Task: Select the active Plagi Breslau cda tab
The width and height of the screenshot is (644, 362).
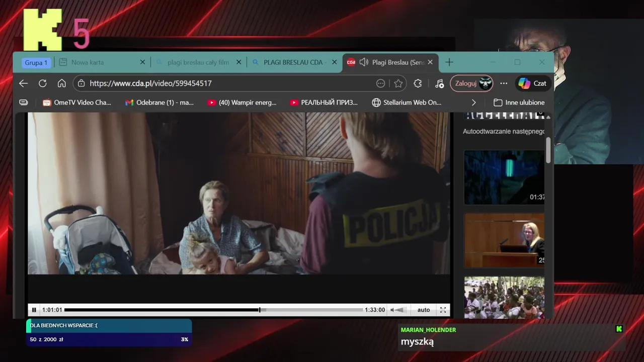Action: point(391,62)
